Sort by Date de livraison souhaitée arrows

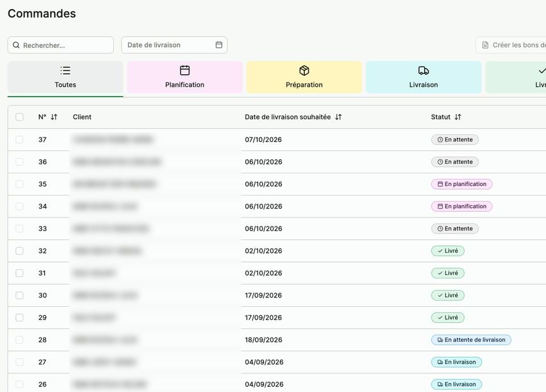coord(338,117)
